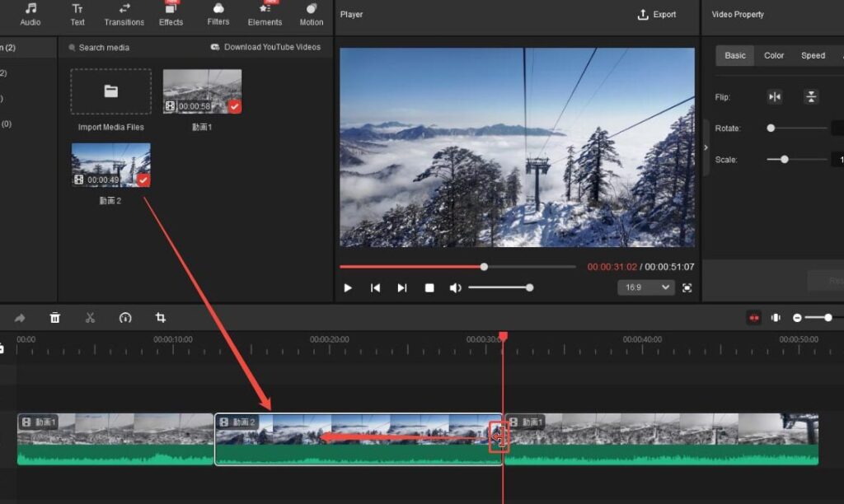844x504 pixels.
Task: Jump to previous frame in player
Action: tap(375, 287)
